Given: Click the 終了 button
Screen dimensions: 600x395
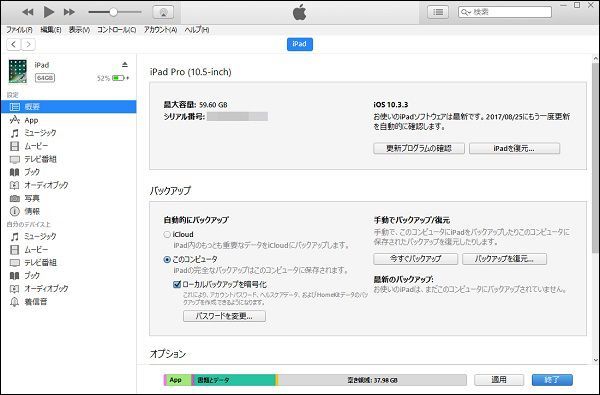Looking at the screenshot, I should [552, 380].
